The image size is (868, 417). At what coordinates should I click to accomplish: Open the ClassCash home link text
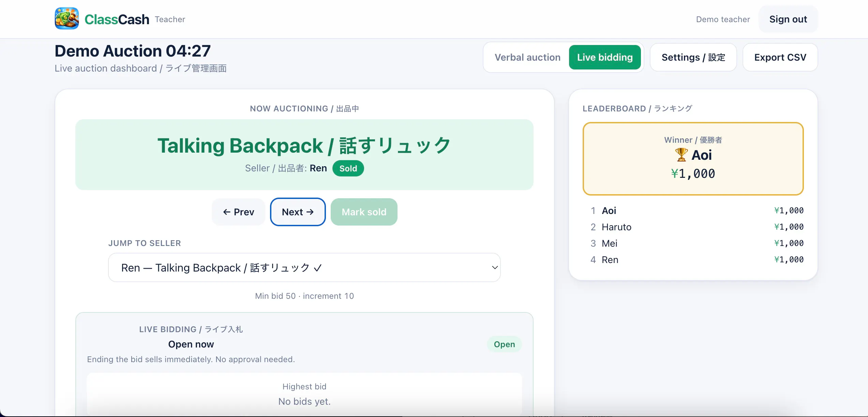tap(117, 19)
